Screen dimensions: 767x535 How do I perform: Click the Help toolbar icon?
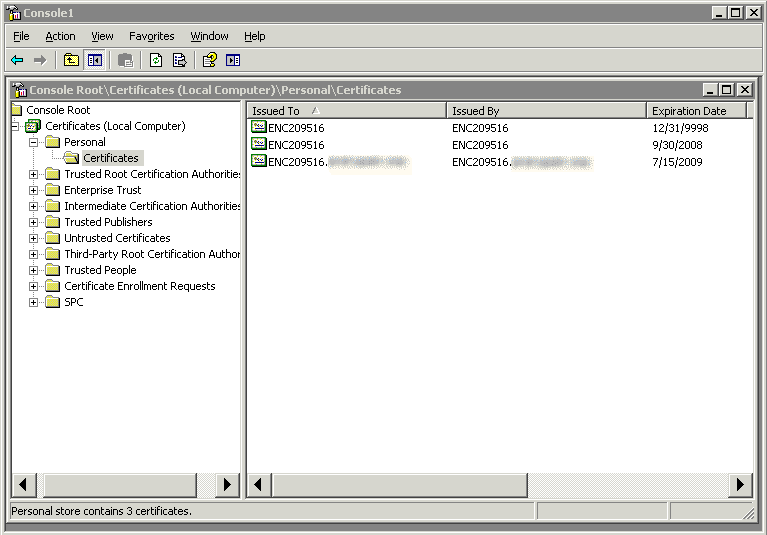209,60
